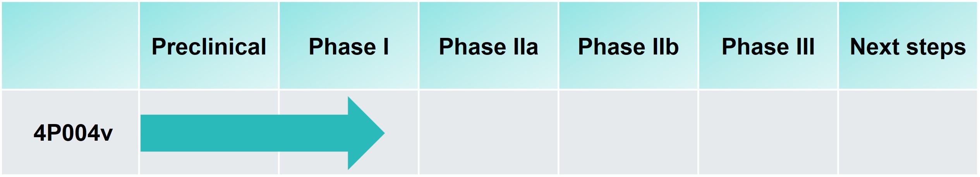Click the empty Phase IIb cell for 4P004v

628,133
